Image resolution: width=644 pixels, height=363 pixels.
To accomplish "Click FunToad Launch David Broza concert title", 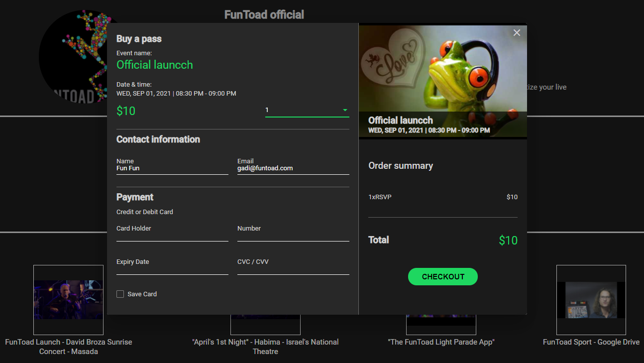I will point(69,347).
